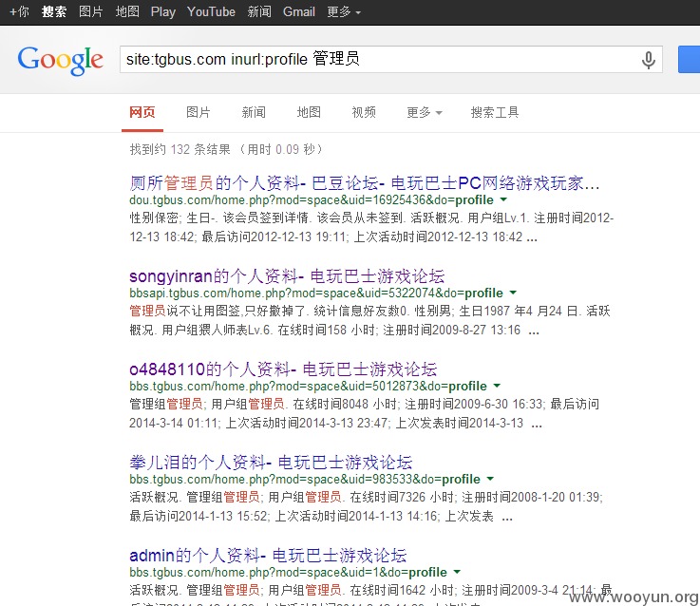Click snippet starting 性别保密; 生日
This screenshot has width=700, height=606.
(x=371, y=227)
